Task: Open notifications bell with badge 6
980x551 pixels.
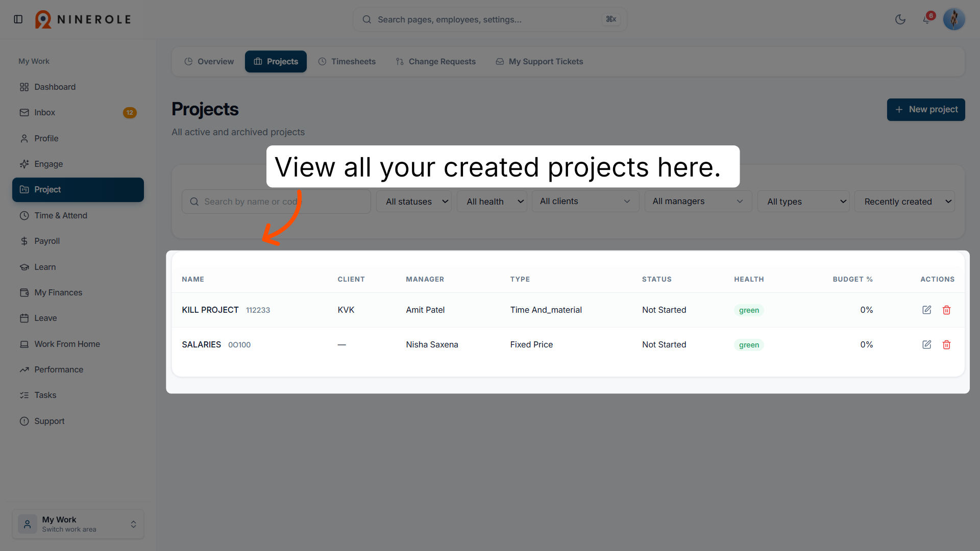Action: (927, 19)
